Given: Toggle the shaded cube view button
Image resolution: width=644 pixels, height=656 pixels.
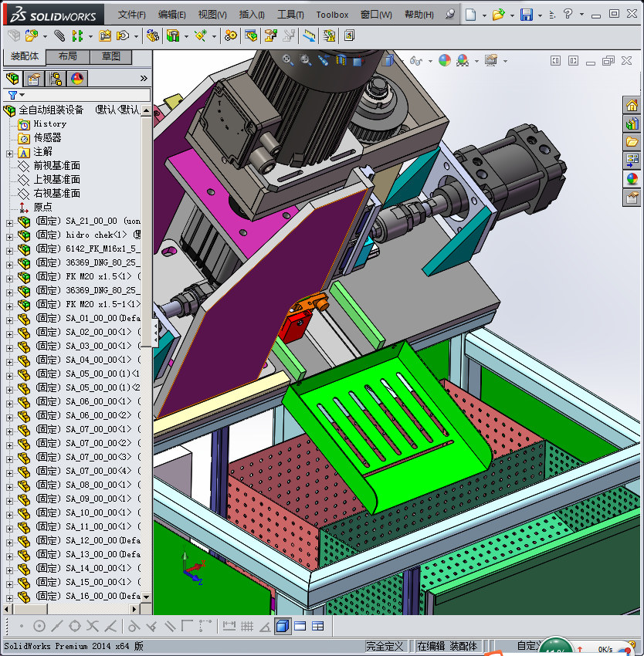Looking at the screenshot, I should [283, 626].
